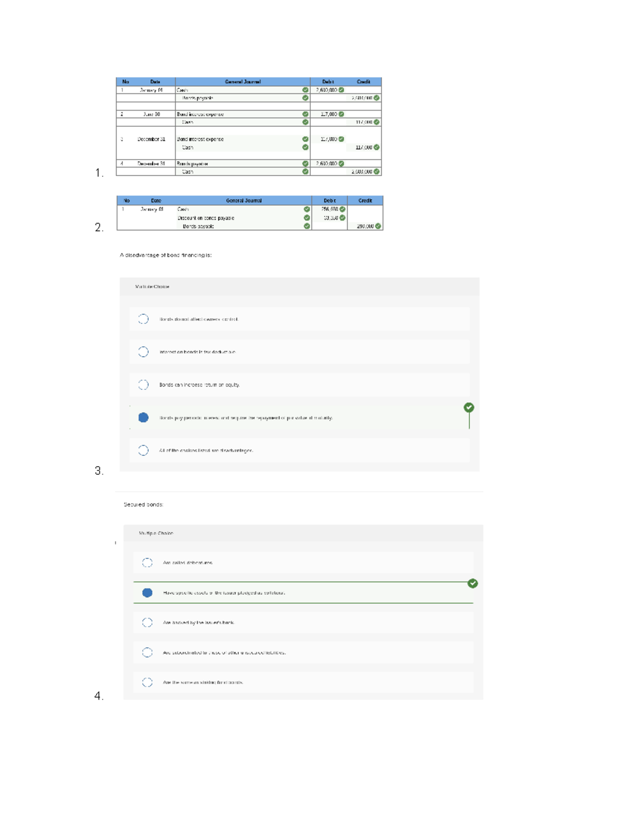This screenshot has width=644, height=834.
Task: Click green checkmark beside the bond financing answer
Action: (469, 408)
